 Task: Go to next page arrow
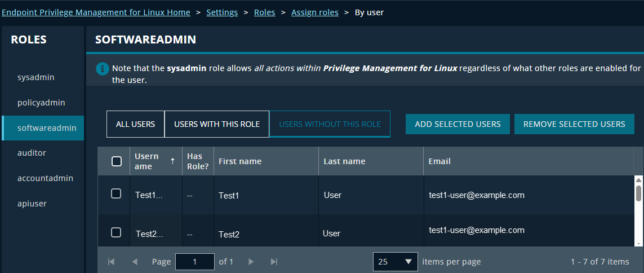point(251,262)
